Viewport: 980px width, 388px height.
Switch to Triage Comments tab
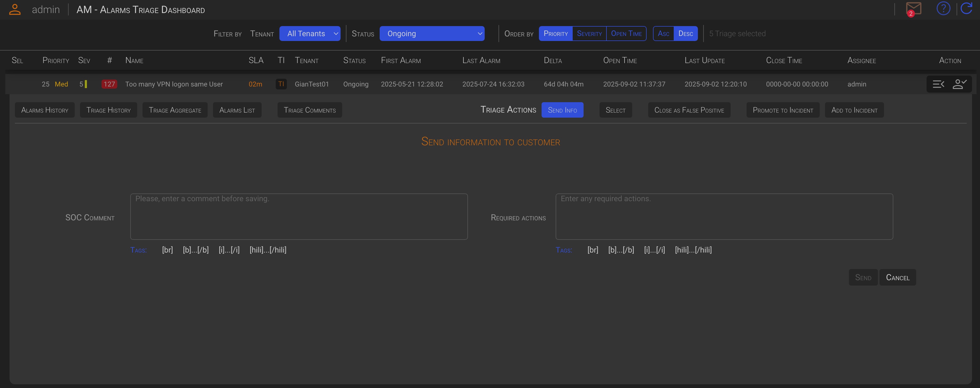pyautogui.click(x=309, y=110)
